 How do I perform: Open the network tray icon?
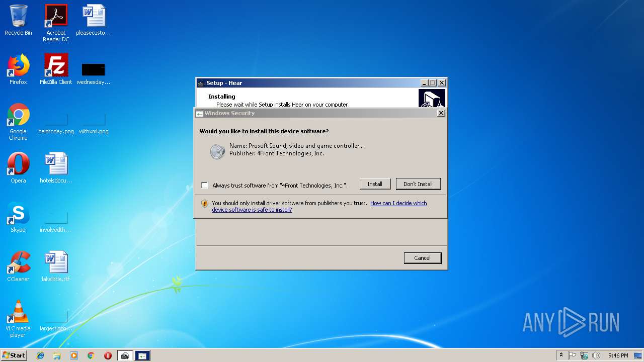pos(584,355)
